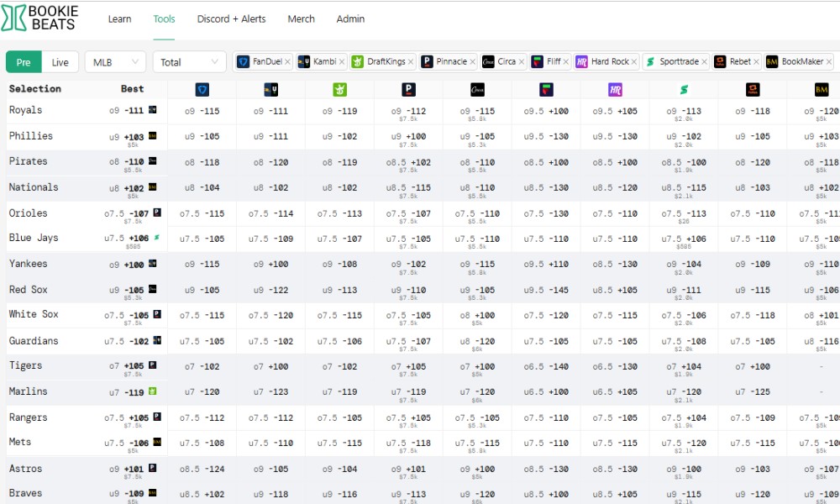Open the MLB league dropdown
Screen dimensions: 840x504
[x=115, y=61]
